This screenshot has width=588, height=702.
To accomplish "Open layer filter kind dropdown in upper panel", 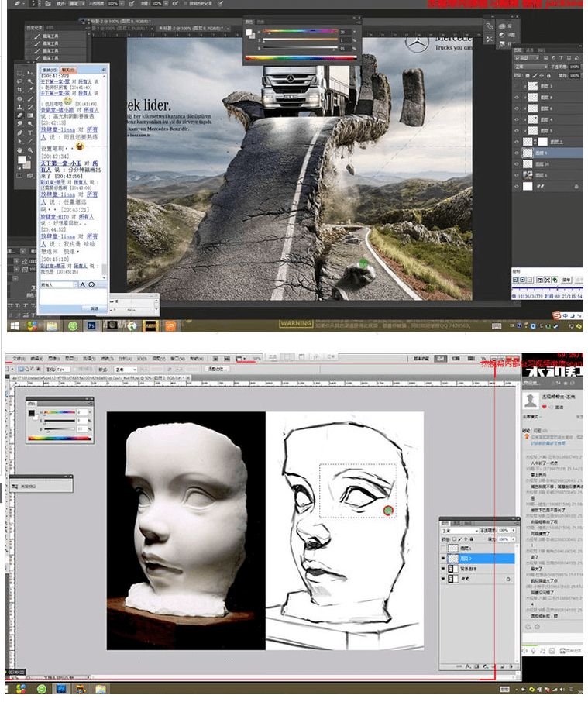I will 527,58.
